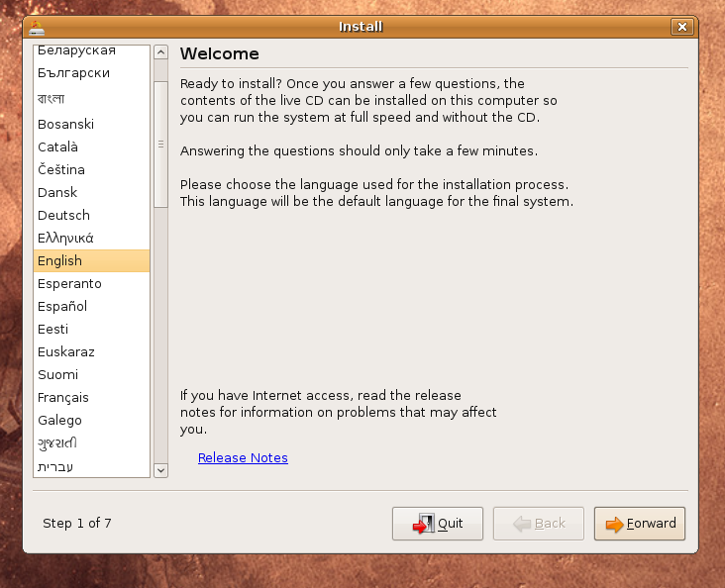Choose the Hebrew עברית entry
This screenshot has width=725, height=588.
coord(91,467)
